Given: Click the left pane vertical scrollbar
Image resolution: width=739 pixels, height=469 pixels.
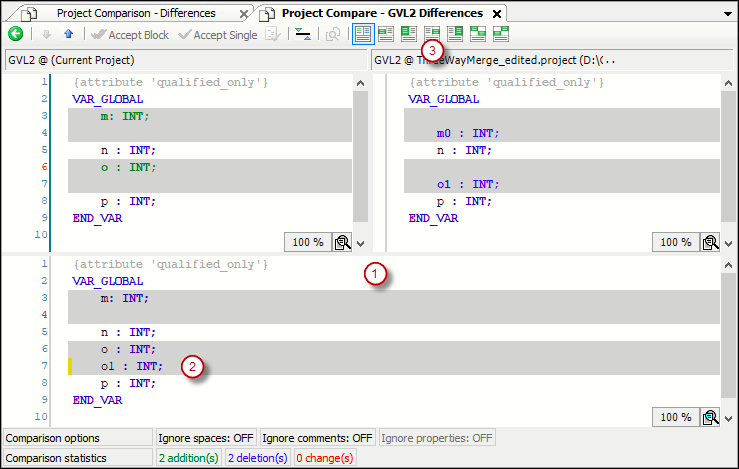Looking at the screenshot, I should (x=361, y=150).
